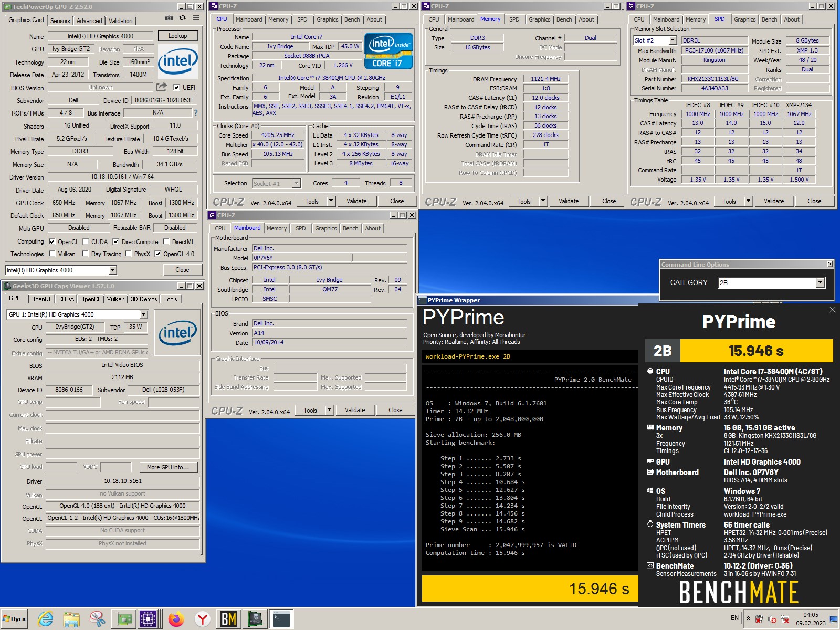Viewport: 840px width, 630px height.
Task: Toggle the OpenCL checkbox in GPU-Z
Action: [52, 242]
